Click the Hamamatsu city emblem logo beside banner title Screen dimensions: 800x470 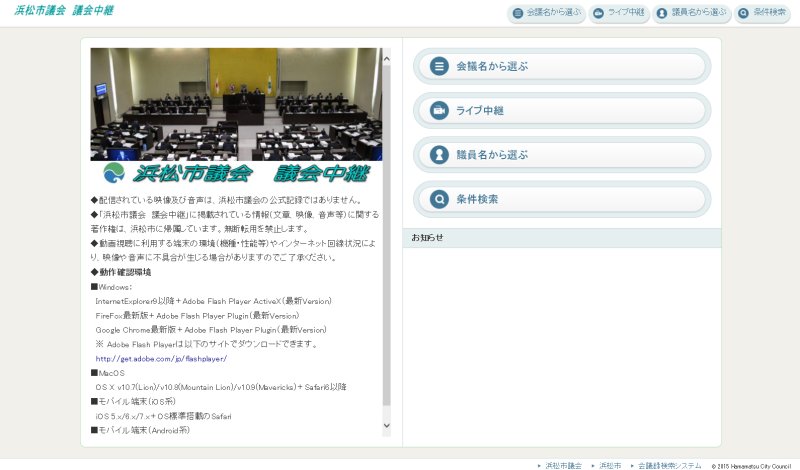[x=114, y=173]
